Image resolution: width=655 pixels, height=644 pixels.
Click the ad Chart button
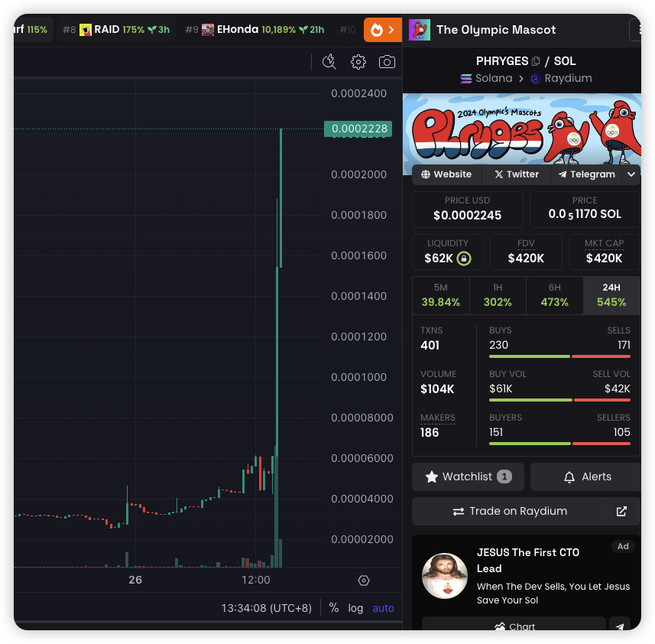click(514, 624)
